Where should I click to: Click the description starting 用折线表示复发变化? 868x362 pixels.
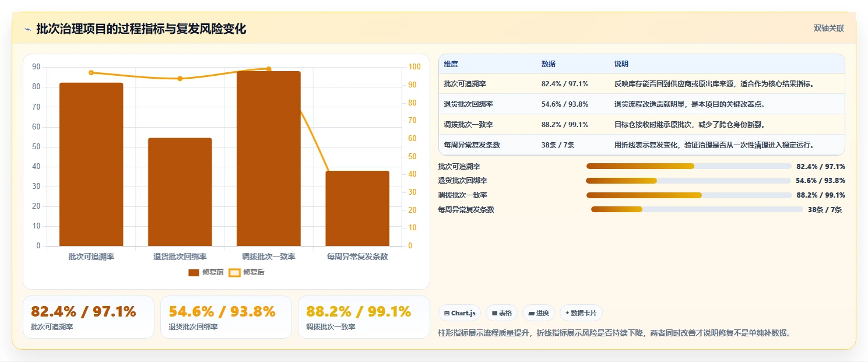[714, 145]
